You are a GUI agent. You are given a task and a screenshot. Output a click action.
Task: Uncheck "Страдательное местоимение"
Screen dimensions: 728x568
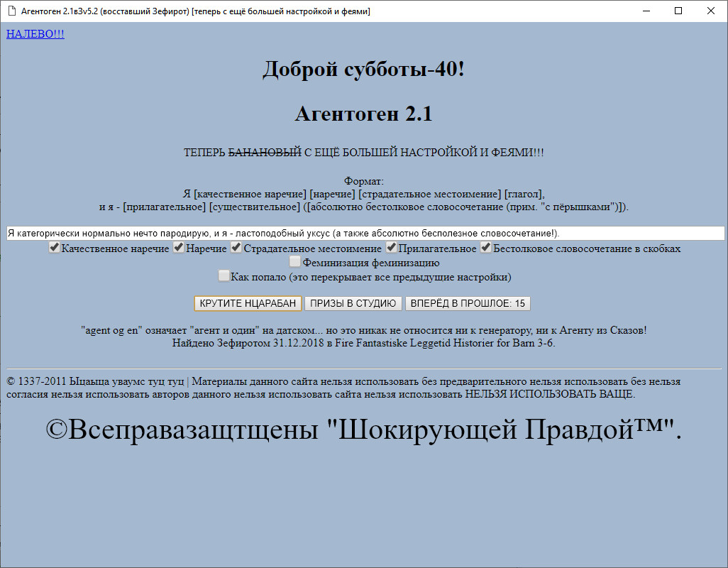coord(236,247)
